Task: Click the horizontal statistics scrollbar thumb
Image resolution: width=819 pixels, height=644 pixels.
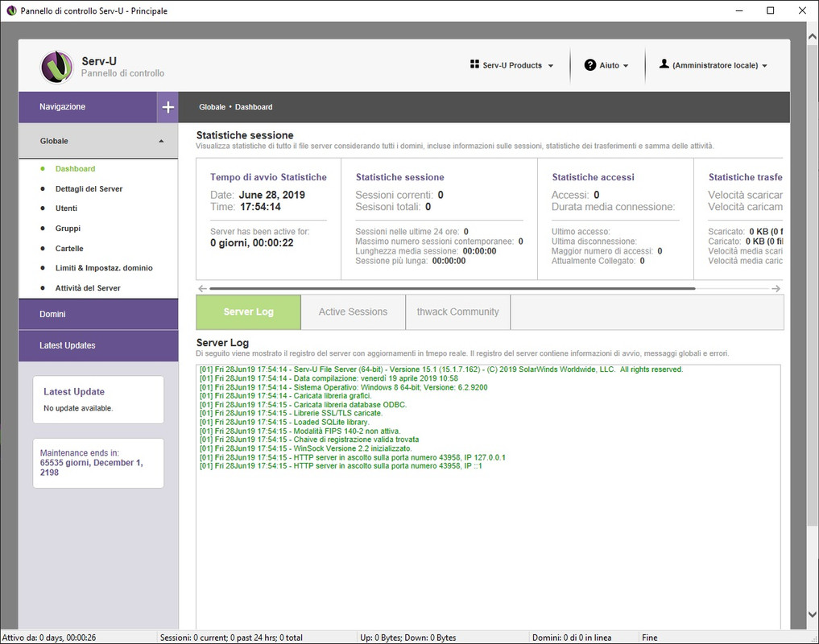Action: coord(453,288)
